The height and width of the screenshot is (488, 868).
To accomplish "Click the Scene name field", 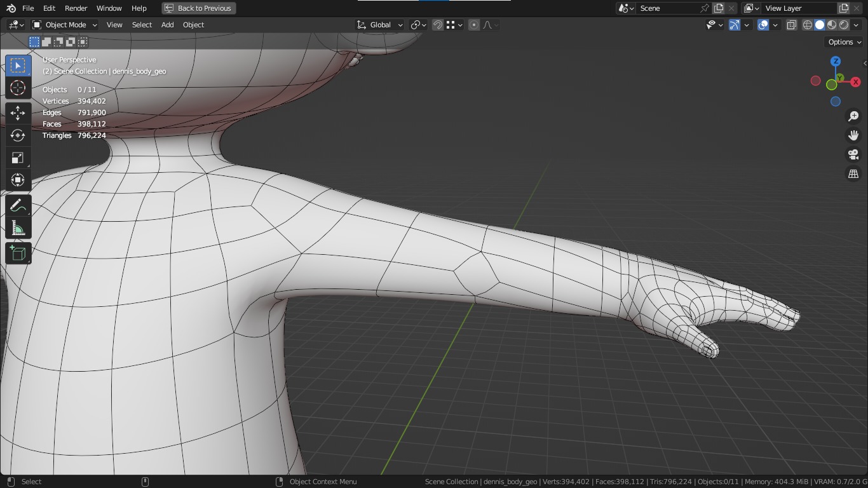I will [668, 8].
